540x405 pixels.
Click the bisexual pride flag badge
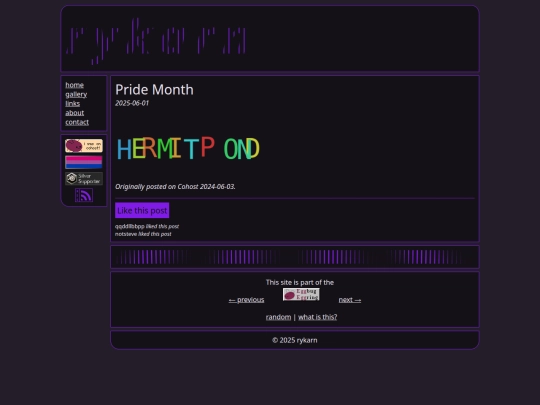tap(84, 162)
